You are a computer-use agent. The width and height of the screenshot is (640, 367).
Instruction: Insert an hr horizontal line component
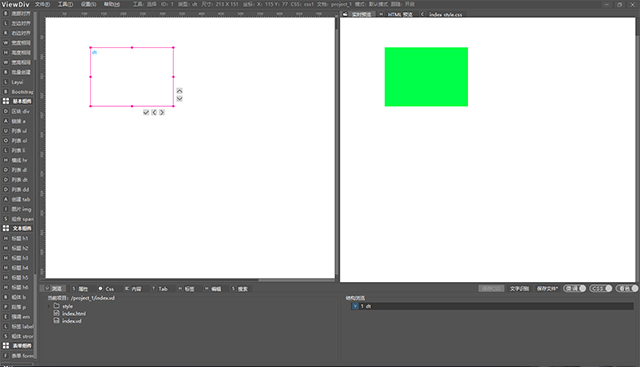tap(17, 160)
